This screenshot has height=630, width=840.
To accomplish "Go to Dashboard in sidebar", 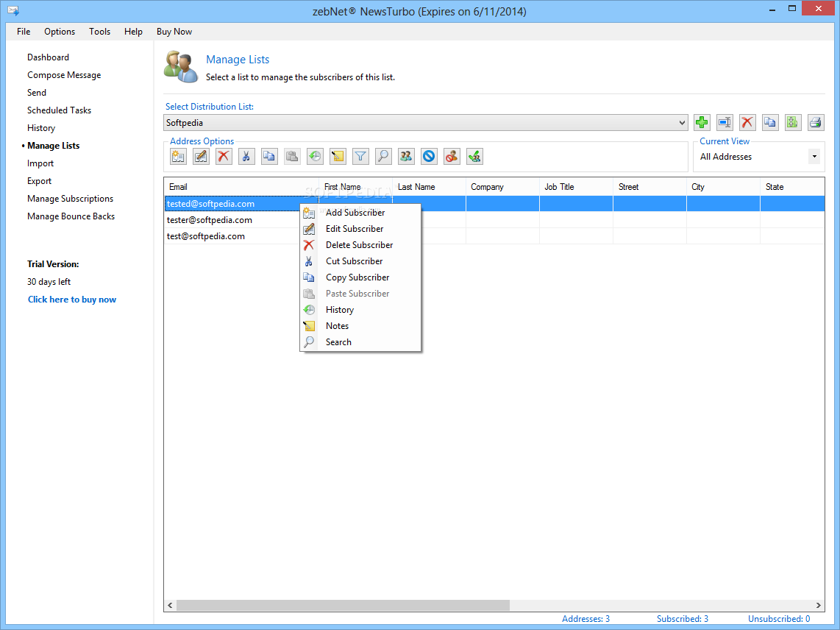I will (x=49, y=57).
